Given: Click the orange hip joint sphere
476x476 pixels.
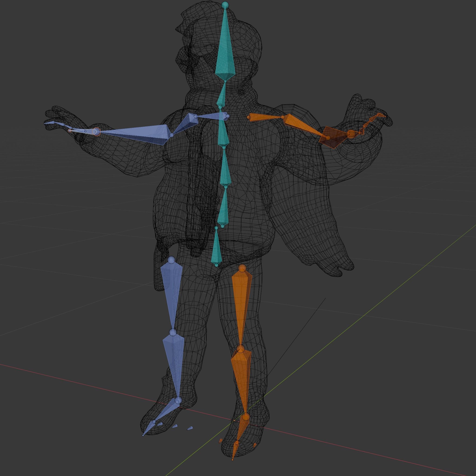Looking at the screenshot, I should (242, 268).
